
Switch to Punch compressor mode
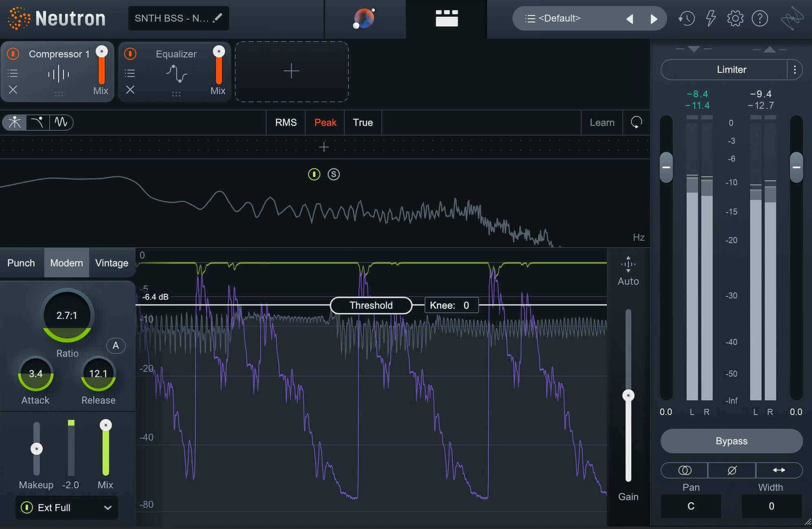[x=21, y=263]
